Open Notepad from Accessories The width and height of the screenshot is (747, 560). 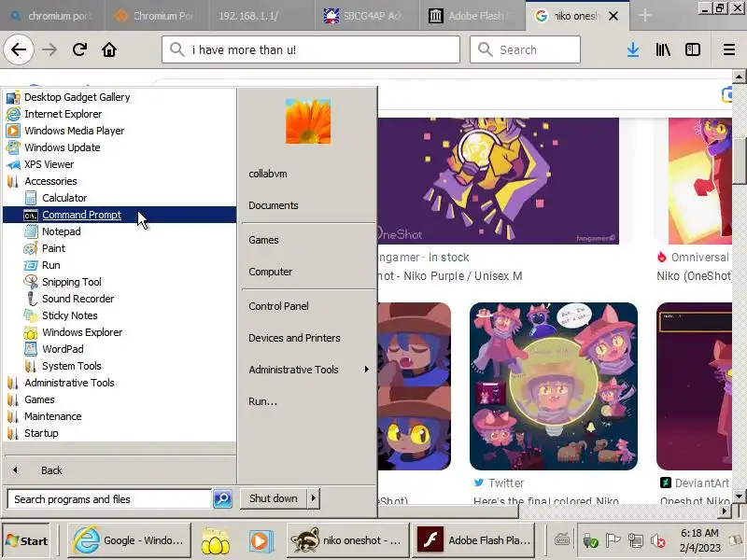[x=120, y=231]
